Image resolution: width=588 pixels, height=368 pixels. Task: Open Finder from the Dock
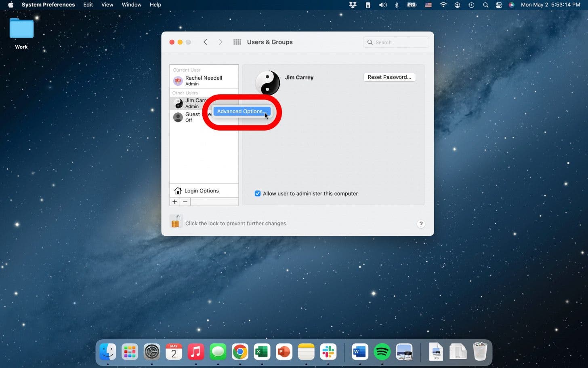coord(108,352)
